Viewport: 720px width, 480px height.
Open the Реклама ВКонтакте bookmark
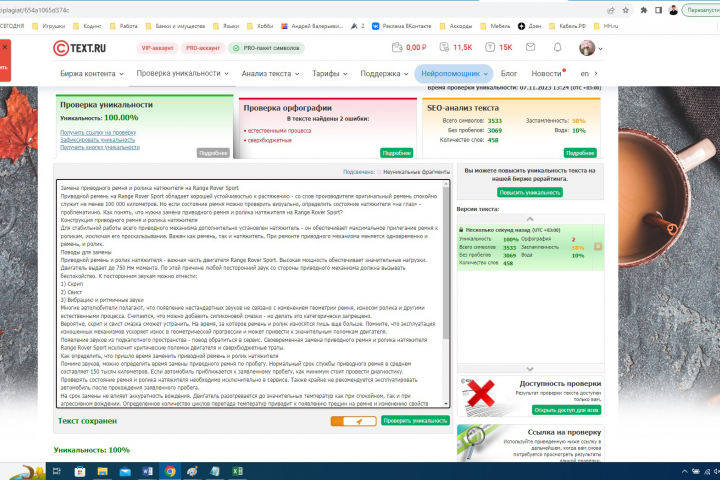402,26
